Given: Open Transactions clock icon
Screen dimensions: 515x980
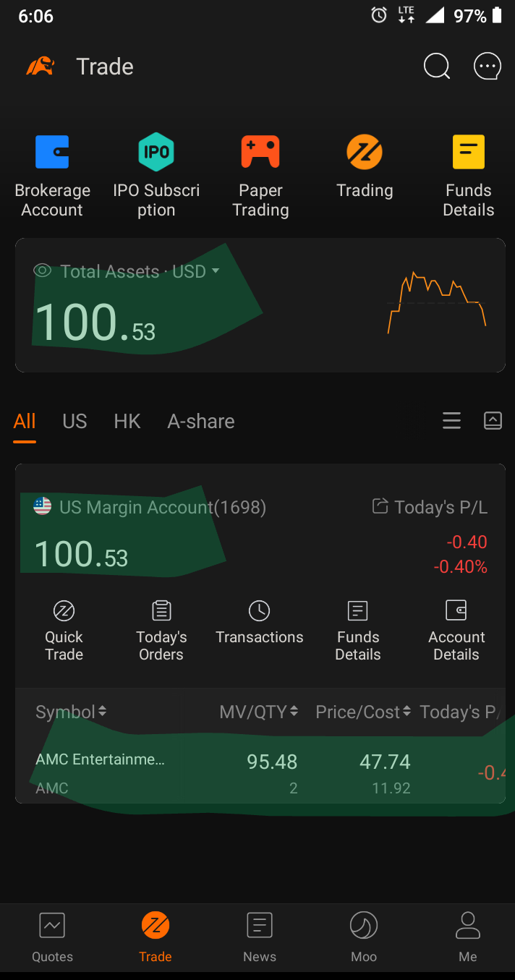Looking at the screenshot, I should click(x=259, y=612).
